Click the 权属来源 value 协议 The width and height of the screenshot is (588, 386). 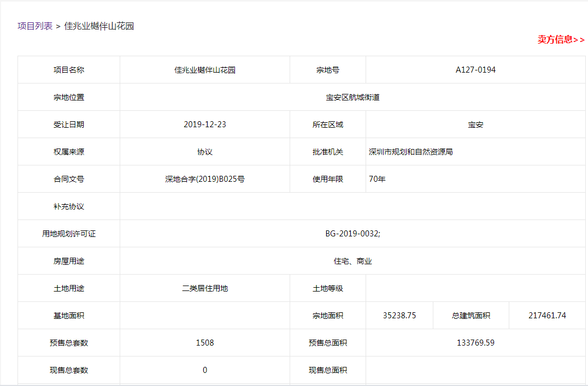204,151
